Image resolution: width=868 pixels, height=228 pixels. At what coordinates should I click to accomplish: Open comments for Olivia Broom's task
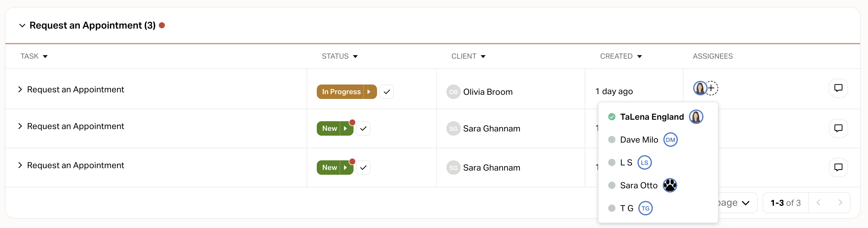point(838,88)
